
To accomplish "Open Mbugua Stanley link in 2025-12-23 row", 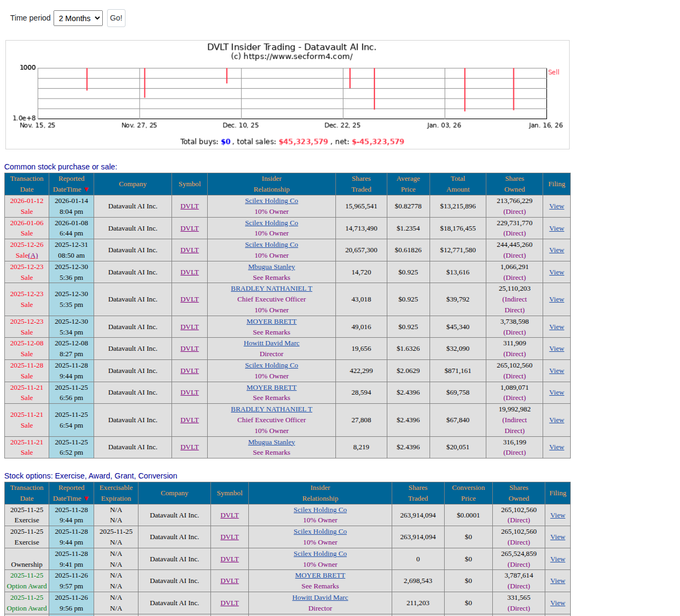I will pos(272,267).
